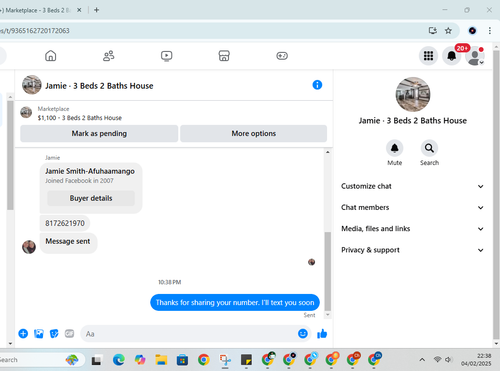Click the small Marketplace listing thumbnail
500x371 pixels.
26,112
